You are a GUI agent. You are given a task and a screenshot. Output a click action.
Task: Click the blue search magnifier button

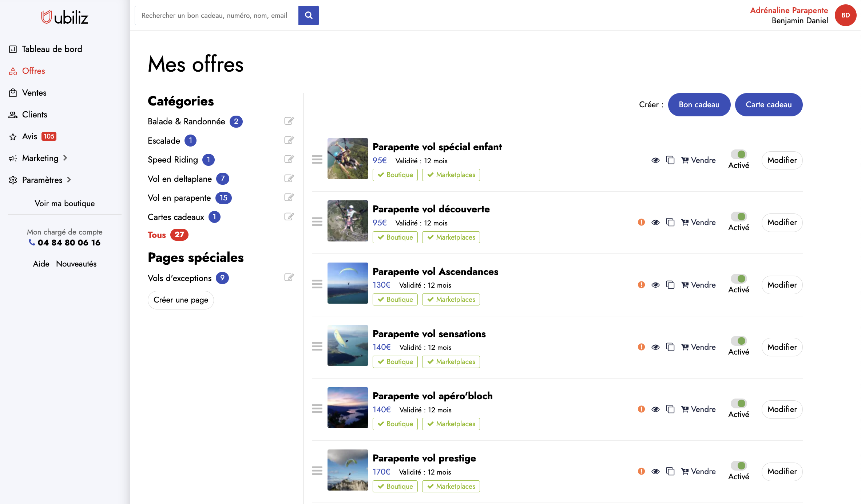click(308, 15)
